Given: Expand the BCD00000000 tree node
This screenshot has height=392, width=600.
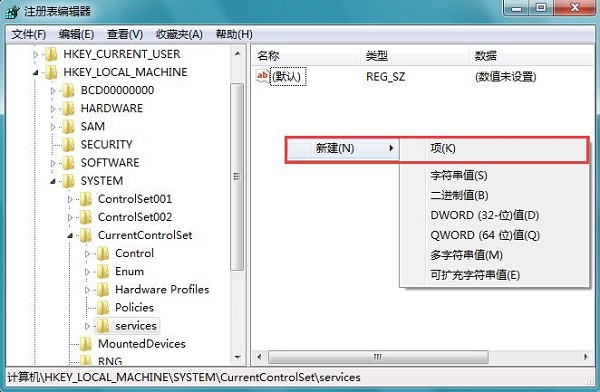Looking at the screenshot, I should pyautogui.click(x=53, y=91).
